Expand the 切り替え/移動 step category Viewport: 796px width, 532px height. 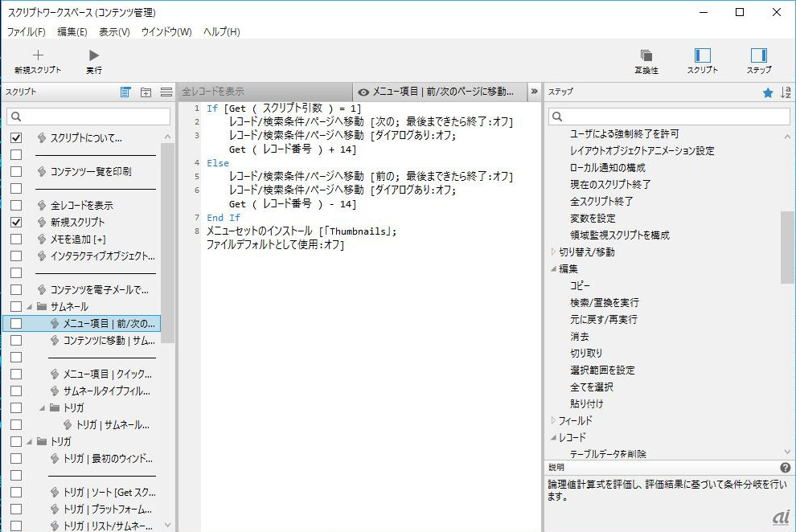[553, 252]
